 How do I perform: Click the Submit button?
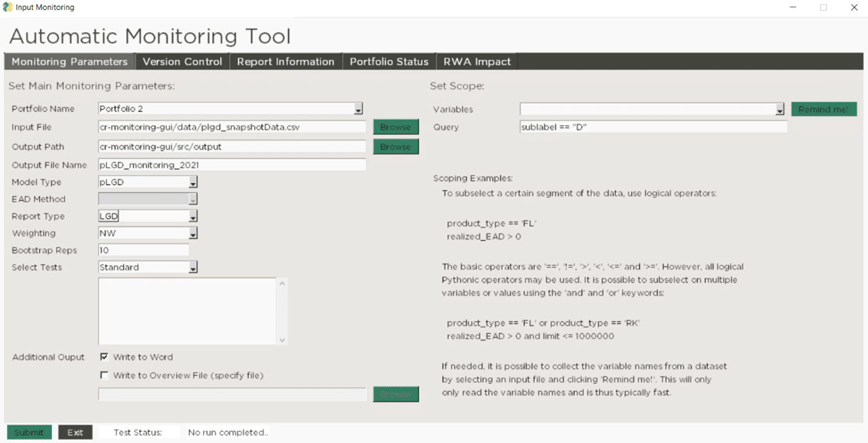coord(29,432)
